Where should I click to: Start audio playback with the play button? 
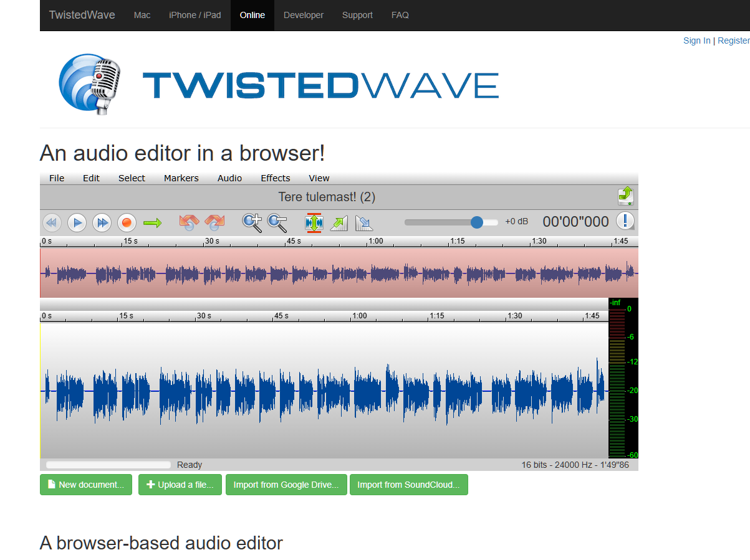pyautogui.click(x=77, y=222)
